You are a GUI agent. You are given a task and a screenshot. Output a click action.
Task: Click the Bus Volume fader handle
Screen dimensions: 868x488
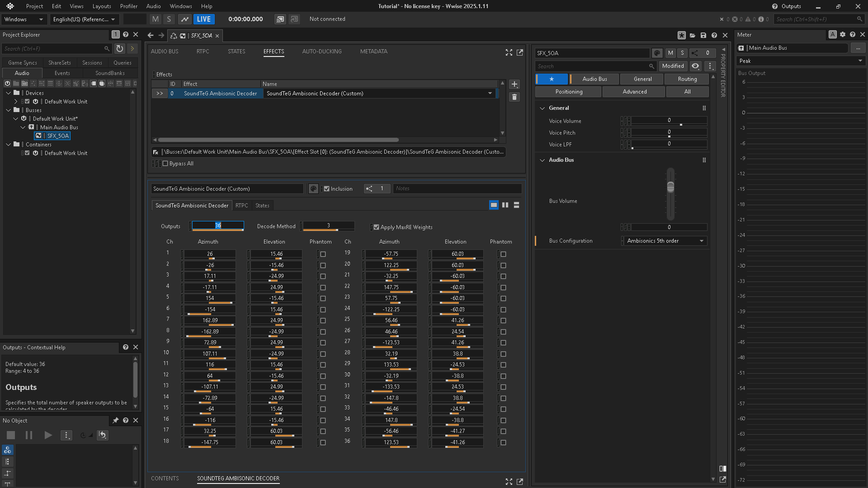coord(670,187)
